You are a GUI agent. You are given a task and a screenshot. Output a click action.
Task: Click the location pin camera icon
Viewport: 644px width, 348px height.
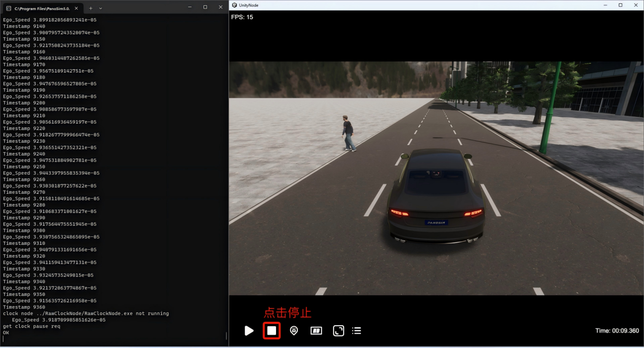coord(294,330)
